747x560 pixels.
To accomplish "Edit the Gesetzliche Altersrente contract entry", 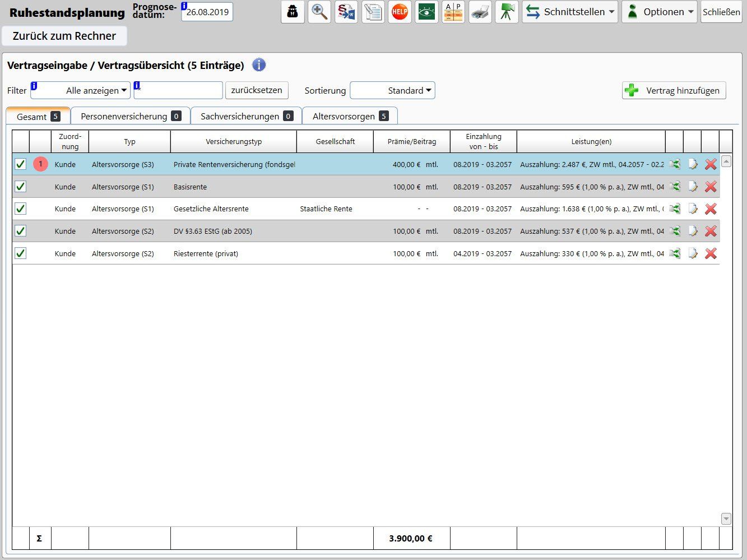I will pos(693,209).
